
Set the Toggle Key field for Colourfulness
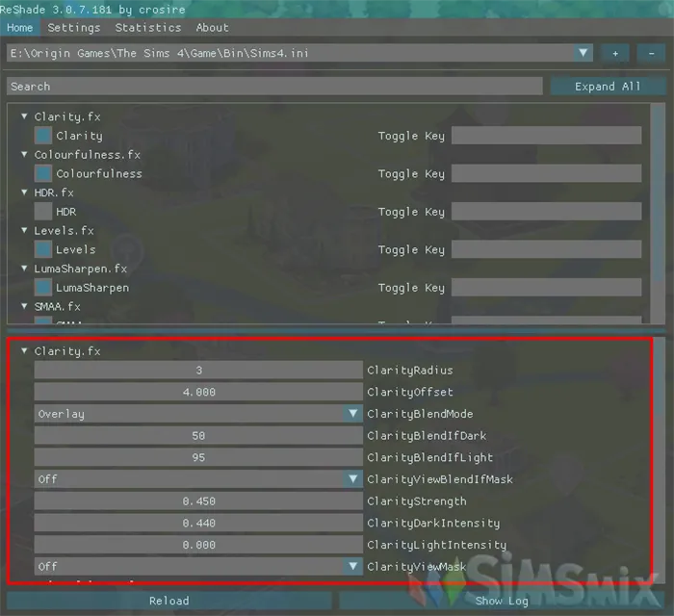546,173
